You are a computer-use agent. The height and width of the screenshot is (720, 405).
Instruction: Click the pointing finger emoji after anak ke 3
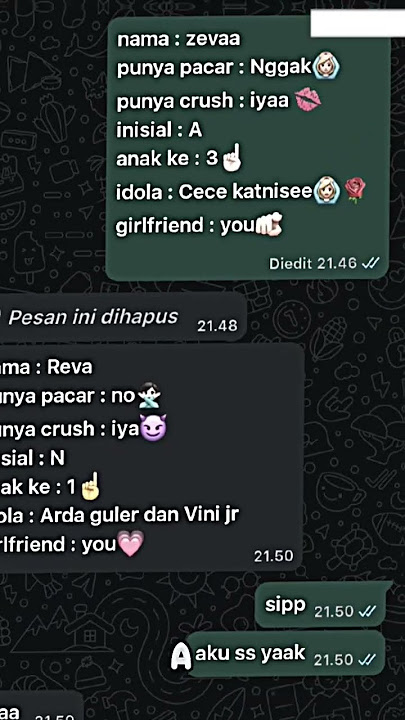(x=231, y=159)
